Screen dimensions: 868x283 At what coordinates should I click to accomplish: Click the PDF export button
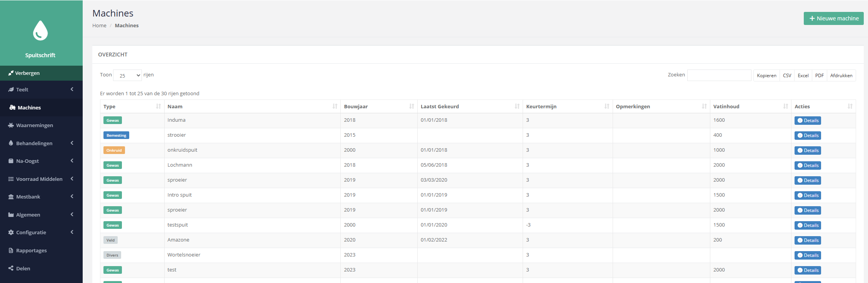coord(819,75)
